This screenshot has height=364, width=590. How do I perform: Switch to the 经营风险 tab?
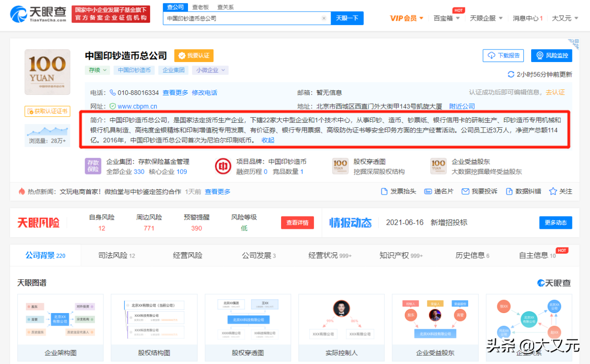(x=188, y=255)
